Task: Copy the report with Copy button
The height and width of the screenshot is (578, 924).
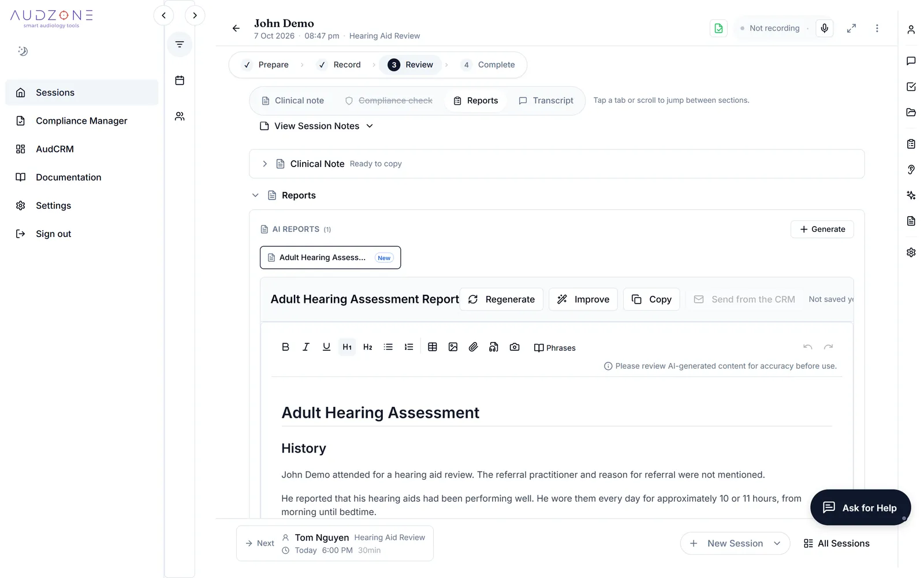Action: [x=651, y=299]
